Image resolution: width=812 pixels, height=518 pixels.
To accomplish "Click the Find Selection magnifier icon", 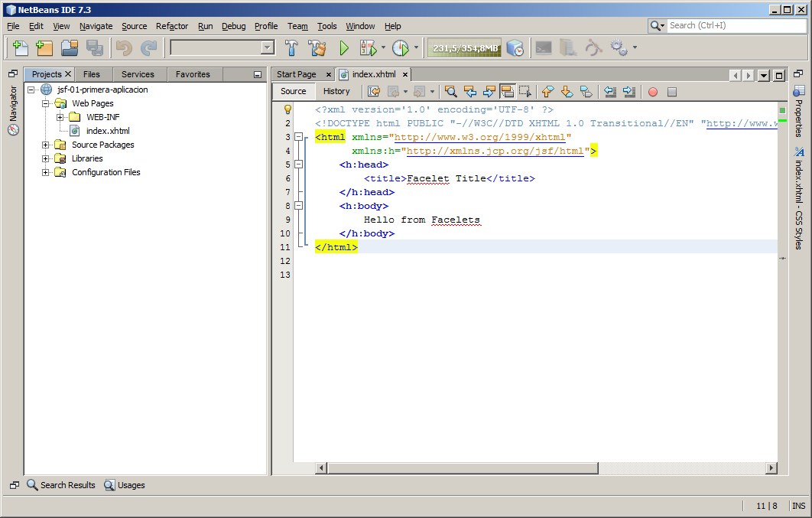I will [x=451, y=92].
